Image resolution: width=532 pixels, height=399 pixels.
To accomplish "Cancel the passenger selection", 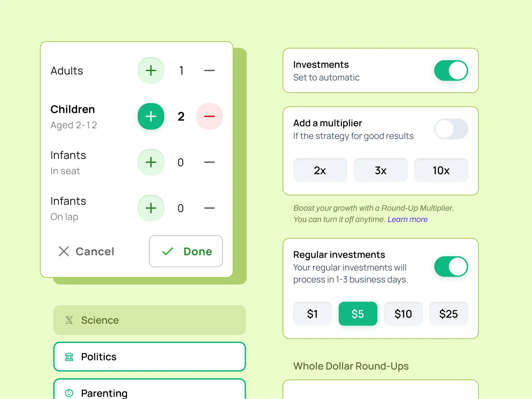I will coord(86,251).
